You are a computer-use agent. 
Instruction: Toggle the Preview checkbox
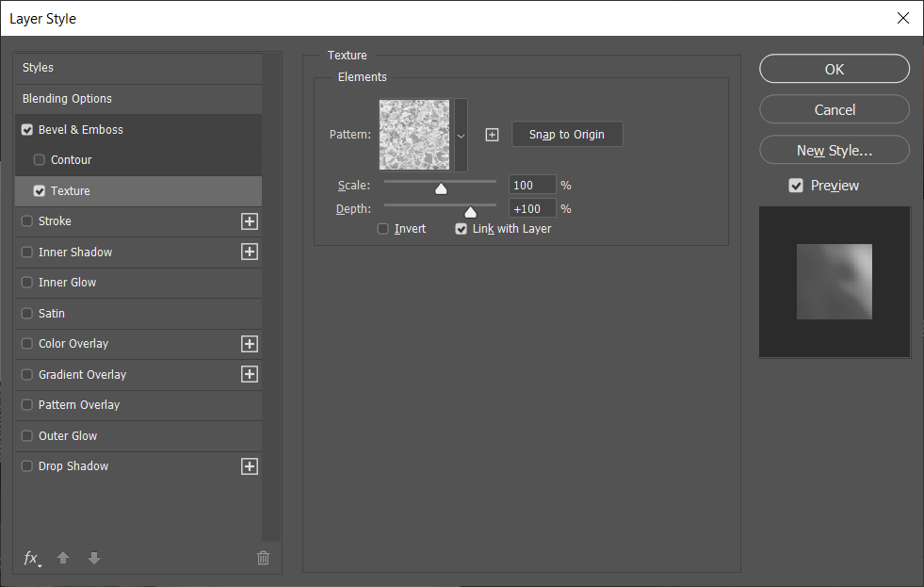pyautogui.click(x=796, y=186)
